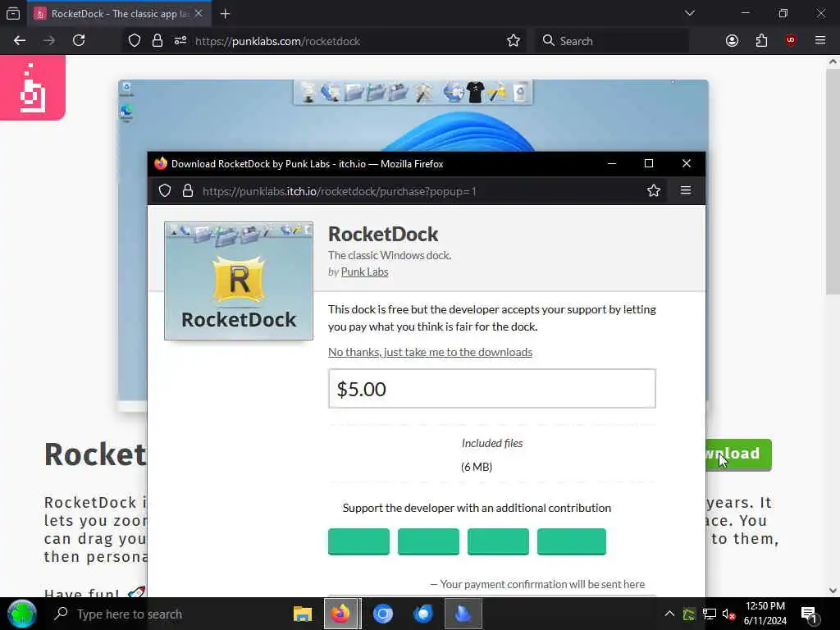Click the third green contribution button

[498, 541]
